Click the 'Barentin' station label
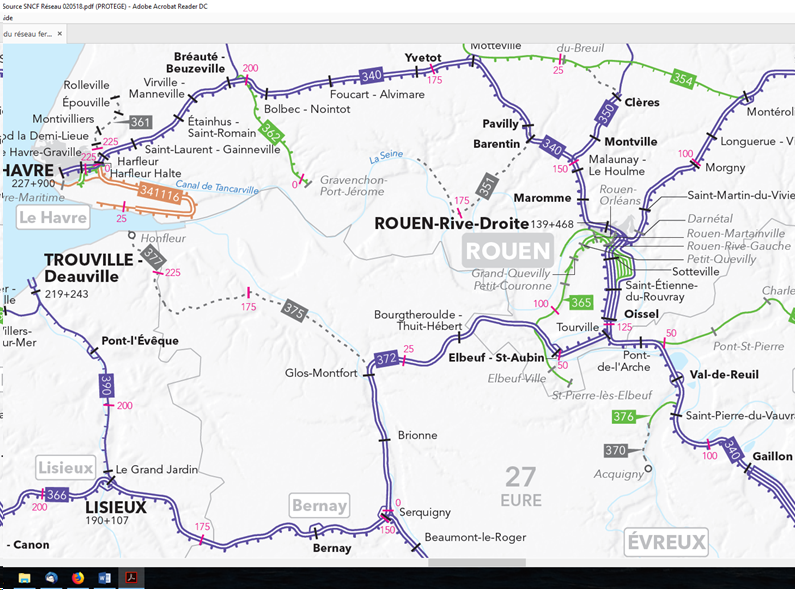The image size is (795, 590). click(x=496, y=144)
